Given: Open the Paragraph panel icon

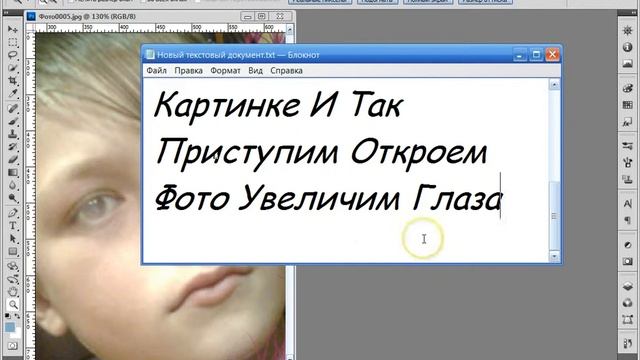Looking at the screenshot, I should click(628, 220).
